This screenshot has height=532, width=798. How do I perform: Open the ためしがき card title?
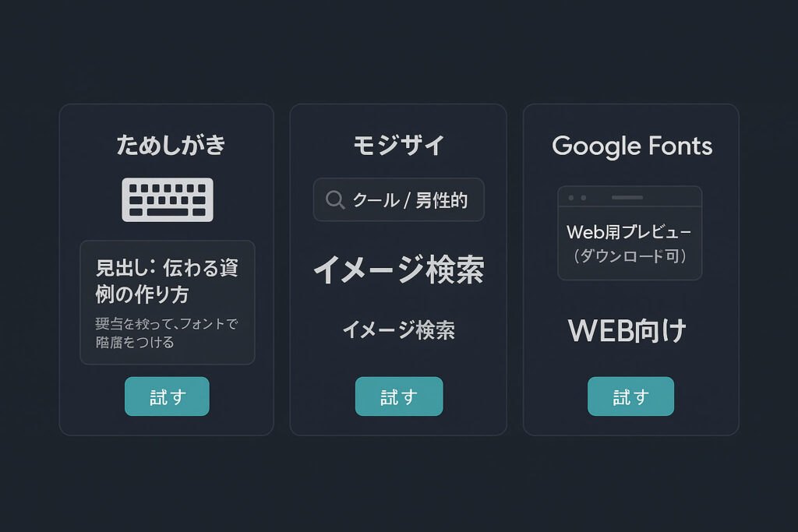171,145
